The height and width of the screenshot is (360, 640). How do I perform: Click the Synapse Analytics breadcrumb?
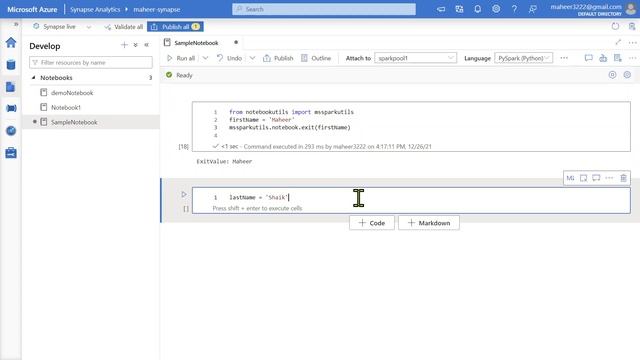click(x=95, y=9)
